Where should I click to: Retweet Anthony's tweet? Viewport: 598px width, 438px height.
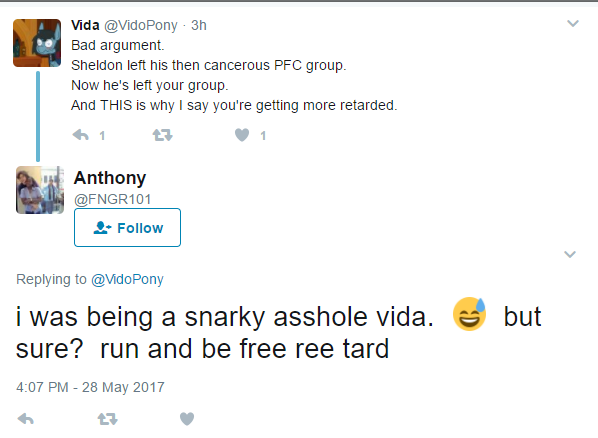coord(108,419)
